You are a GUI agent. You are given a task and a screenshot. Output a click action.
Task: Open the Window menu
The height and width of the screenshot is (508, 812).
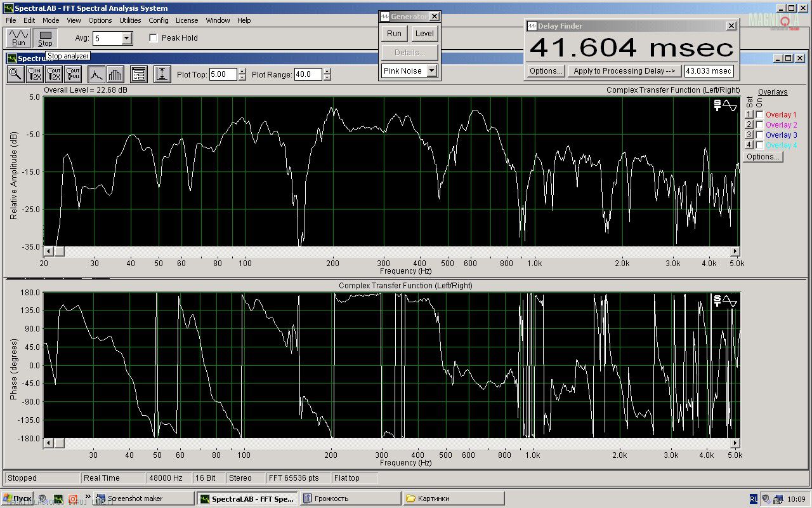218,20
